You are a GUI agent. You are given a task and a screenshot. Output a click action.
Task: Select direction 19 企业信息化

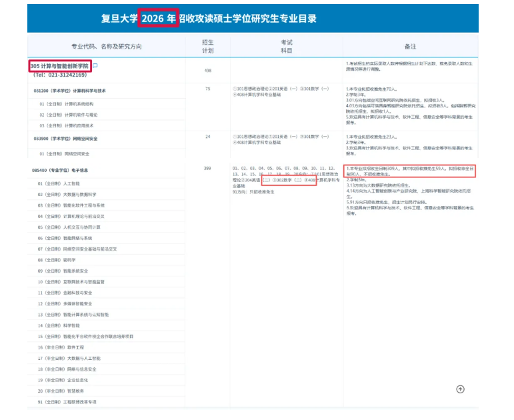[x=63, y=380]
